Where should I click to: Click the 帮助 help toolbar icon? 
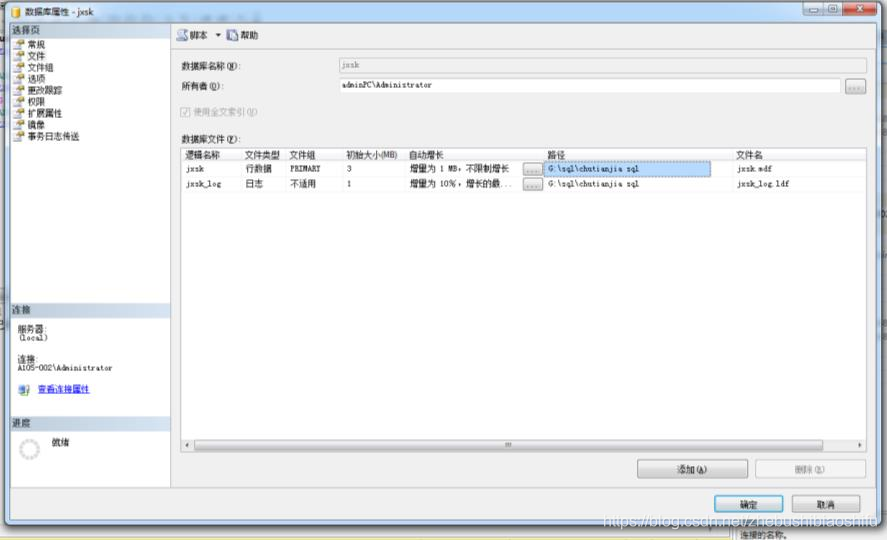point(232,35)
